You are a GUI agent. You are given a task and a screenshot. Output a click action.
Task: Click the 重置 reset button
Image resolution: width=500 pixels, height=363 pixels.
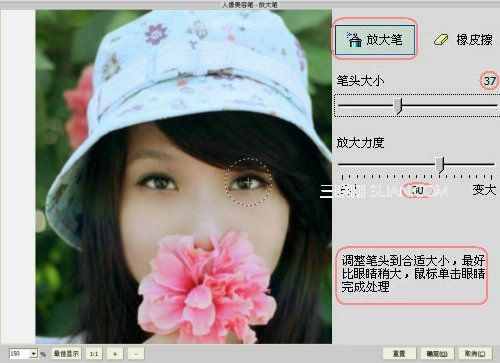[x=399, y=353]
